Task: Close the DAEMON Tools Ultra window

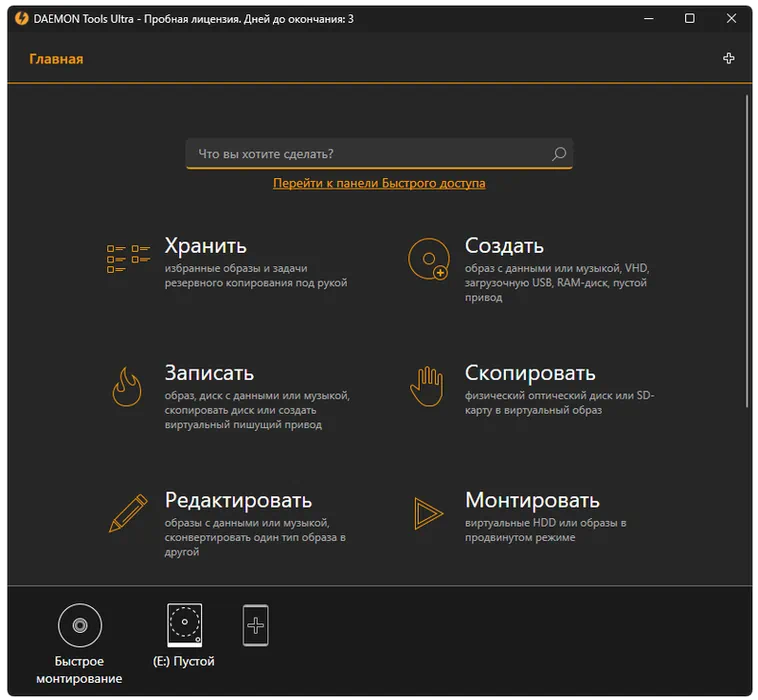Action: point(731,19)
